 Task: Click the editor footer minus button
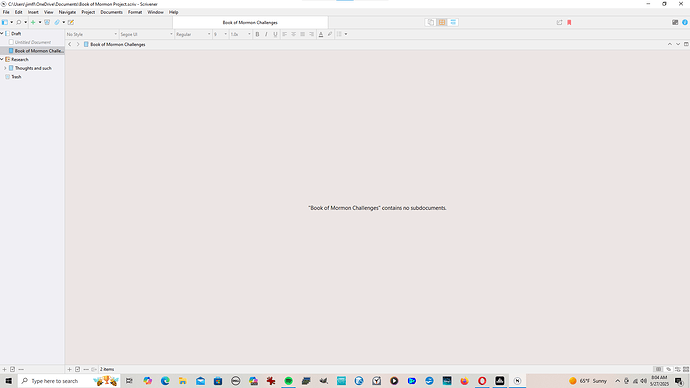click(x=86, y=370)
